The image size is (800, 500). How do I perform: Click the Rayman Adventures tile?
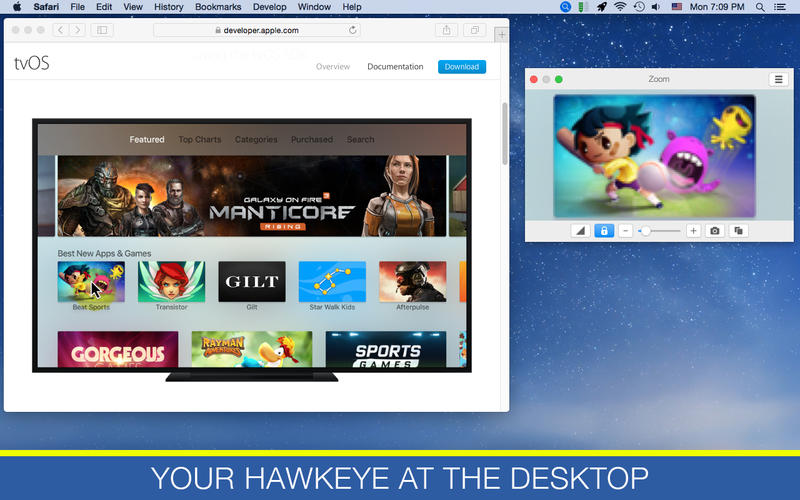point(252,349)
